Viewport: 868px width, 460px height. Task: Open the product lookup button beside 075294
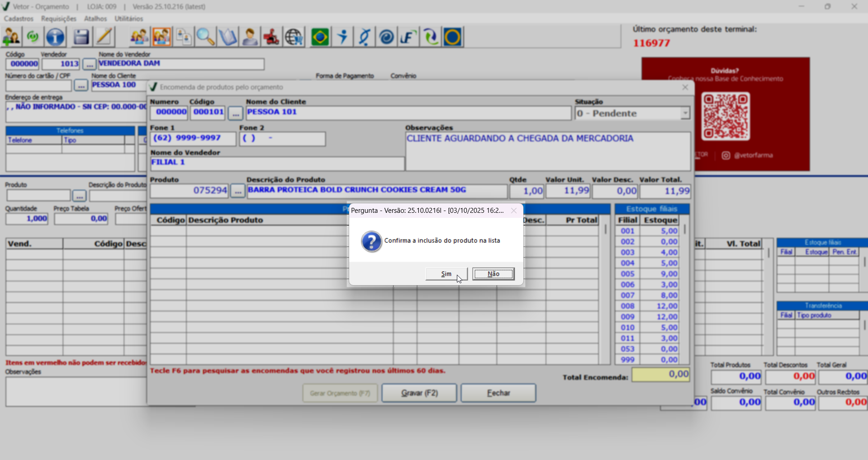point(237,191)
